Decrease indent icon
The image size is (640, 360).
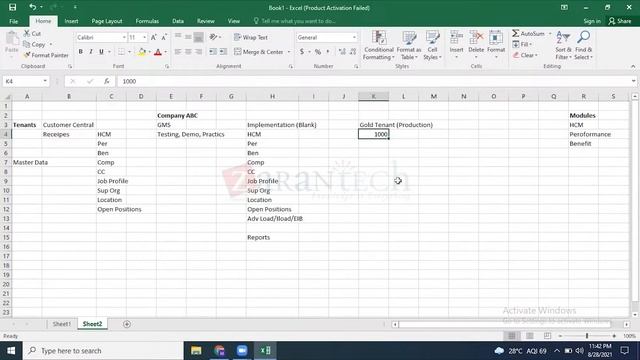pos(213,52)
